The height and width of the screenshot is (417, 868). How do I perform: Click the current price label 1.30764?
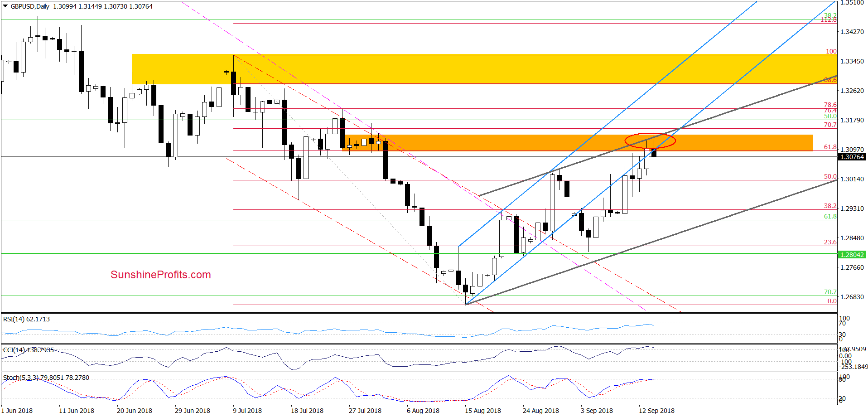point(852,157)
